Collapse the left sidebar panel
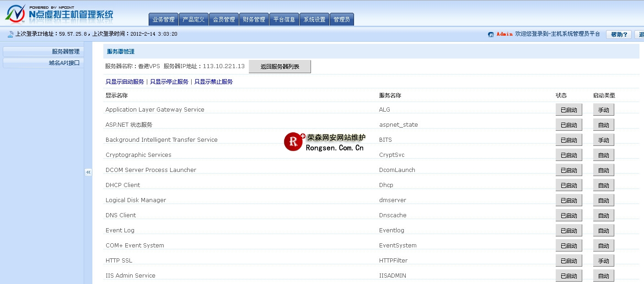Image resolution: width=644 pixels, height=284 pixels. tap(88, 172)
